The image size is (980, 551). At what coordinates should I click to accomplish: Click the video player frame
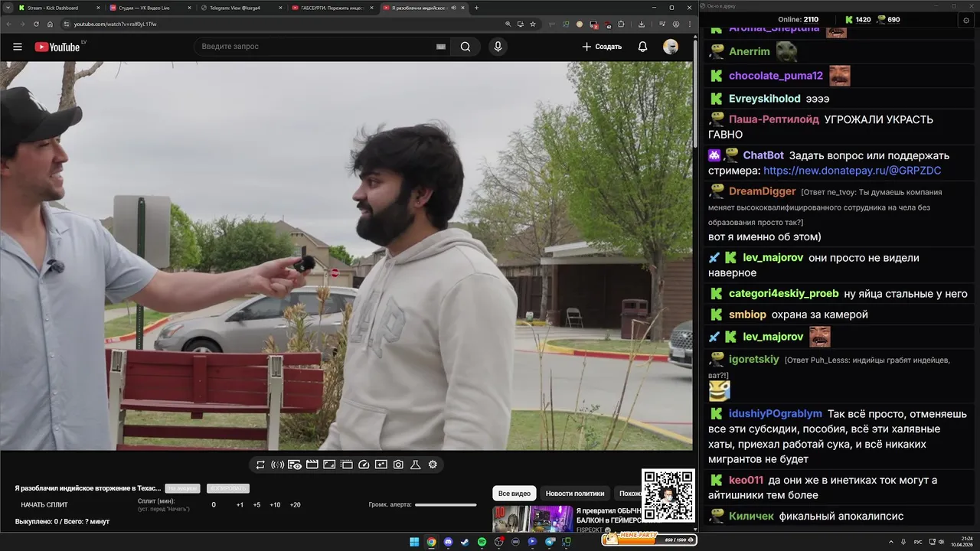(x=346, y=256)
